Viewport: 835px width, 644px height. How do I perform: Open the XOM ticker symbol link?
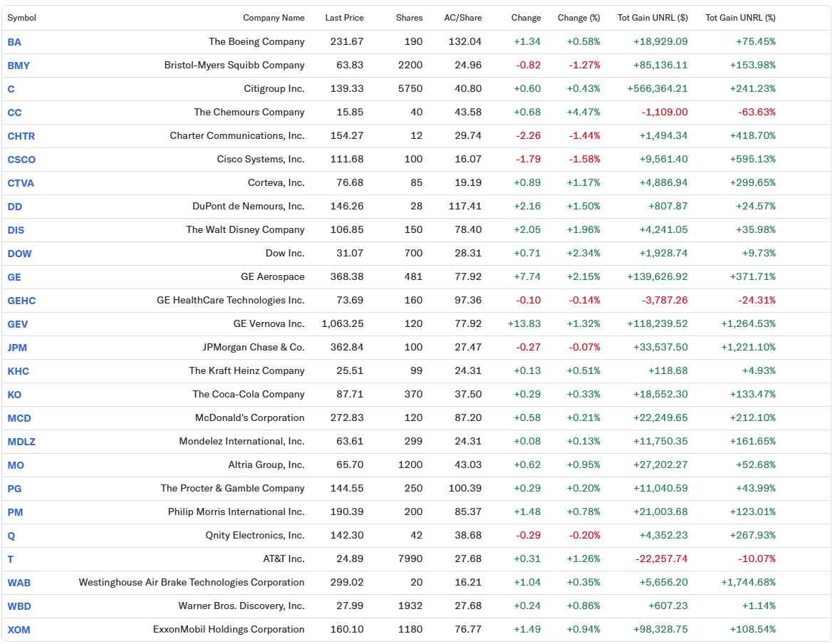click(x=19, y=630)
